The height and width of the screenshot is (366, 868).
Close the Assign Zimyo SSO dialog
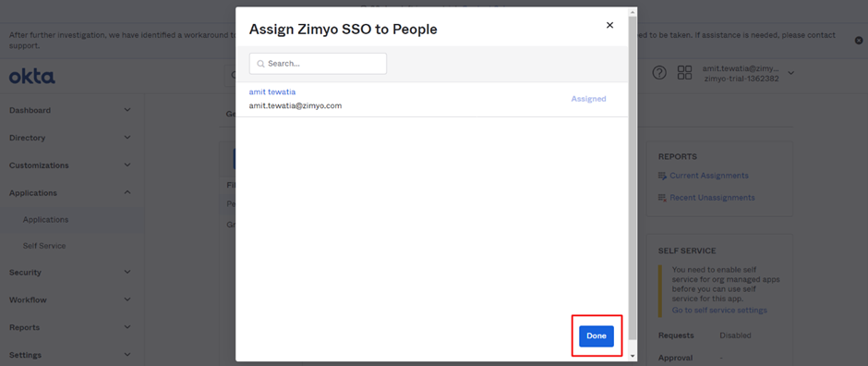pos(609,25)
